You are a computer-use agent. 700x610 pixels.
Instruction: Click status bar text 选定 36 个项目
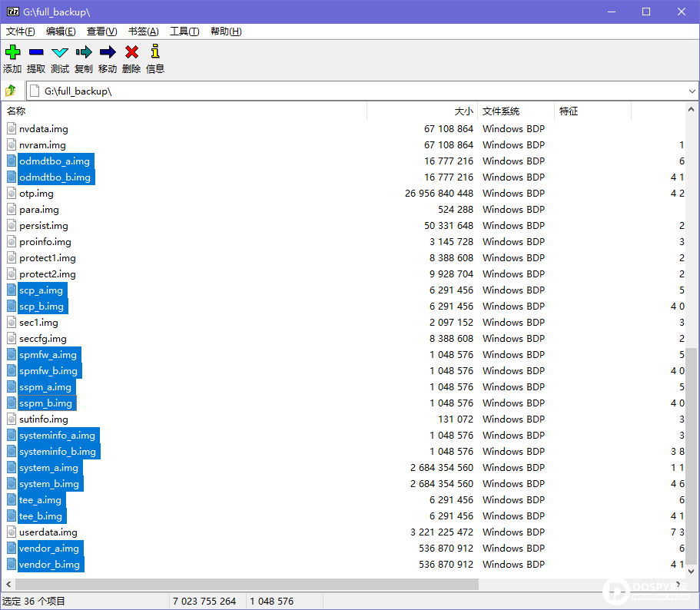(34, 602)
